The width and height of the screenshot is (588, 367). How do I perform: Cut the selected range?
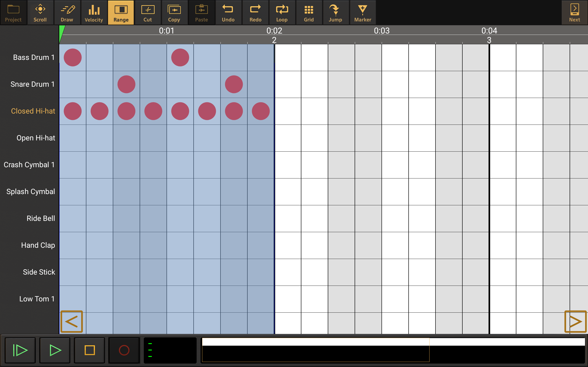tap(148, 12)
